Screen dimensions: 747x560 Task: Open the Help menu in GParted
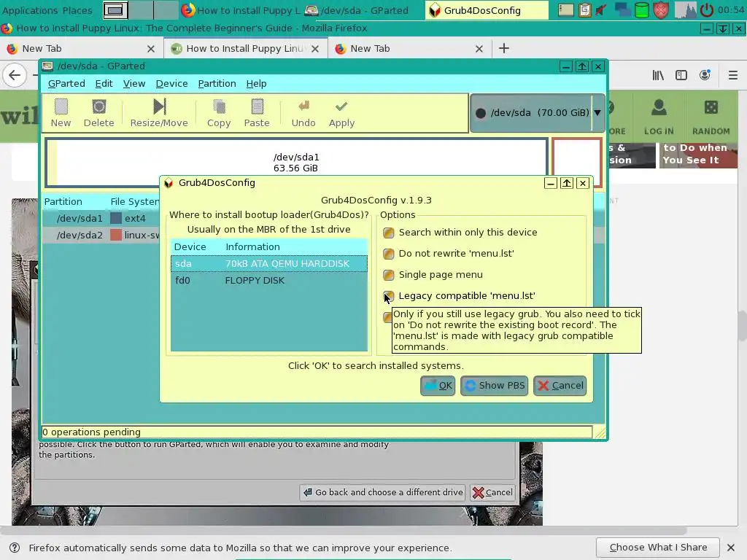coord(256,84)
